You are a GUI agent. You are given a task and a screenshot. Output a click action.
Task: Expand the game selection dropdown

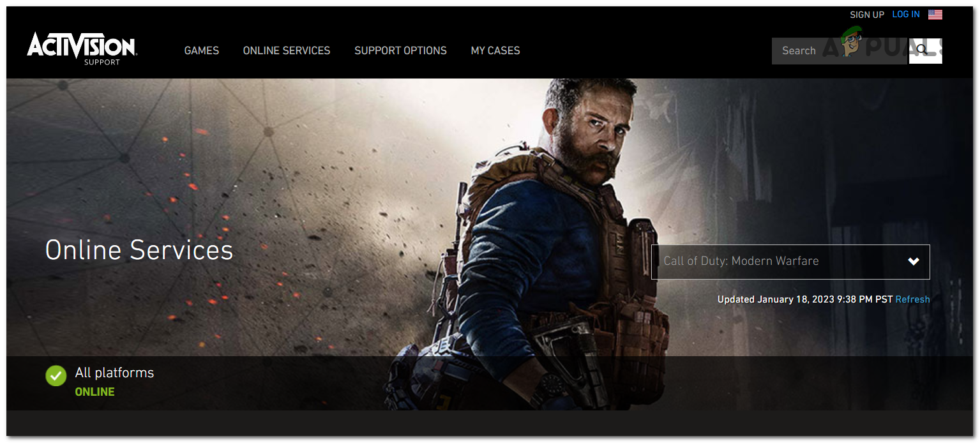(790, 262)
